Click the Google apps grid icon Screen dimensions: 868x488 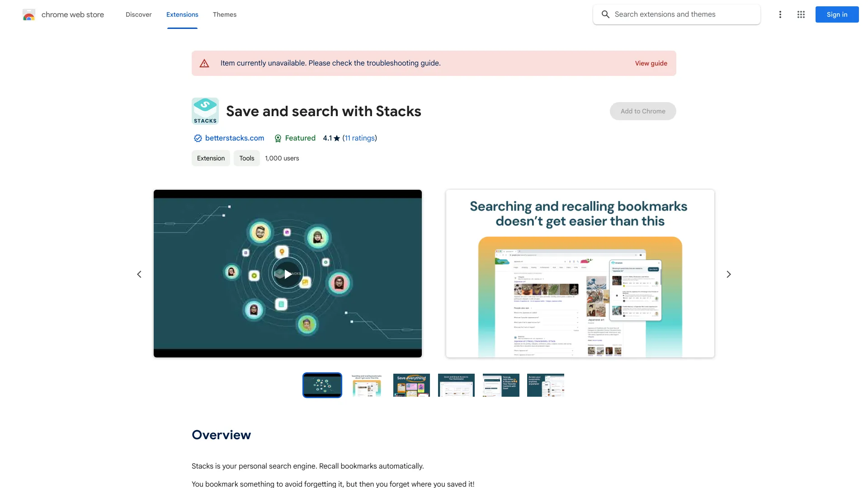(x=801, y=14)
